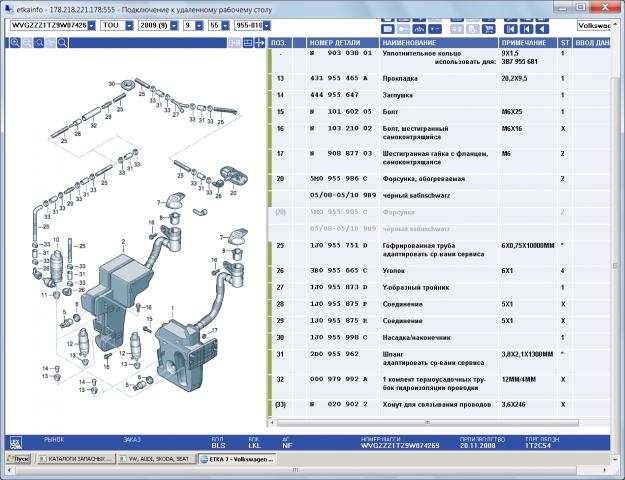Click the BLS engine code in status bar
This screenshot has height=480, width=625.
pos(218,446)
